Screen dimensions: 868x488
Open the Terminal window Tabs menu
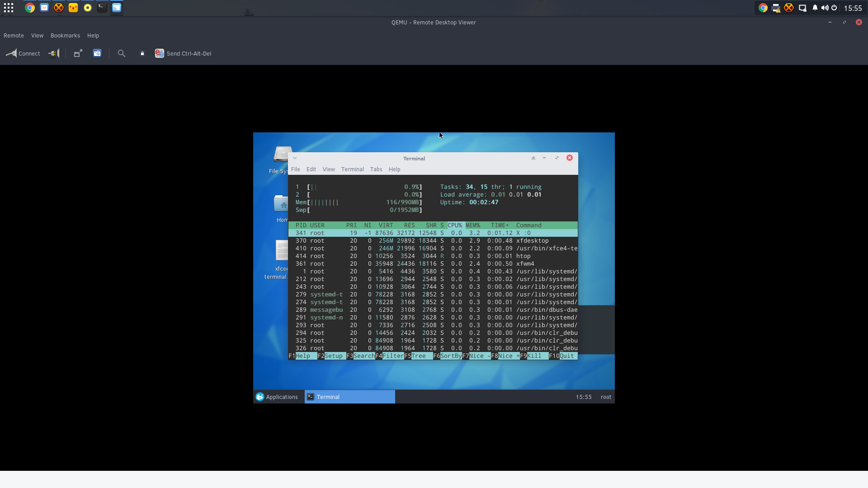click(376, 169)
